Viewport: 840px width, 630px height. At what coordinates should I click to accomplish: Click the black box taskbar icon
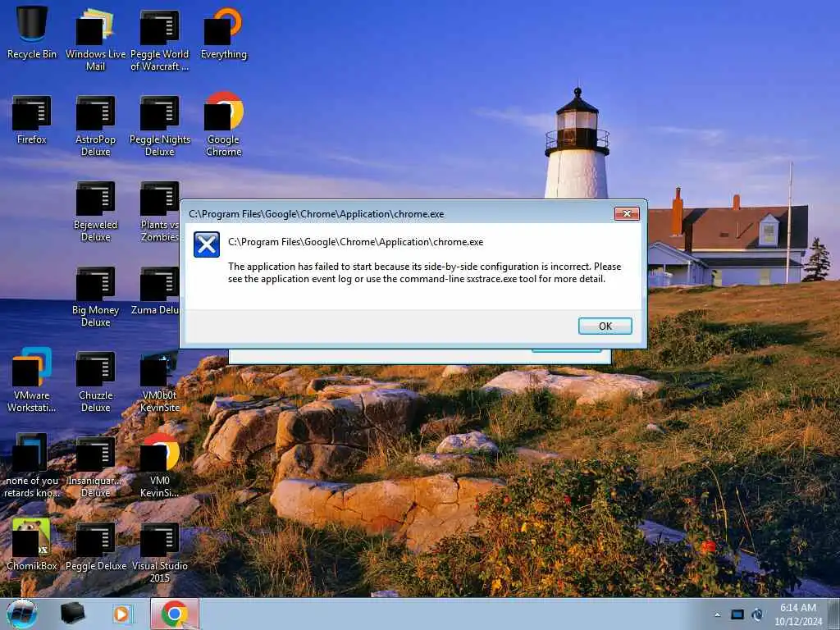click(72, 614)
